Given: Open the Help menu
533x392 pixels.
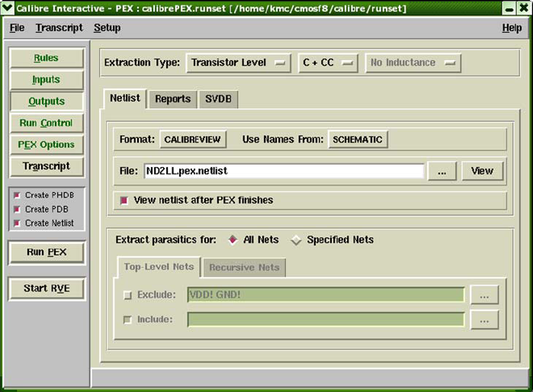Looking at the screenshot, I should point(512,28).
